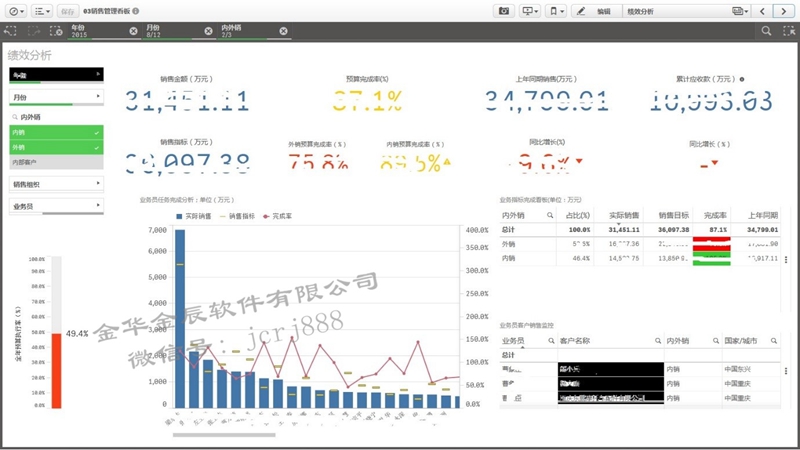Screen dimensions: 800x450
Task: Open the list options menu in toolbar
Action: [x=43, y=10]
